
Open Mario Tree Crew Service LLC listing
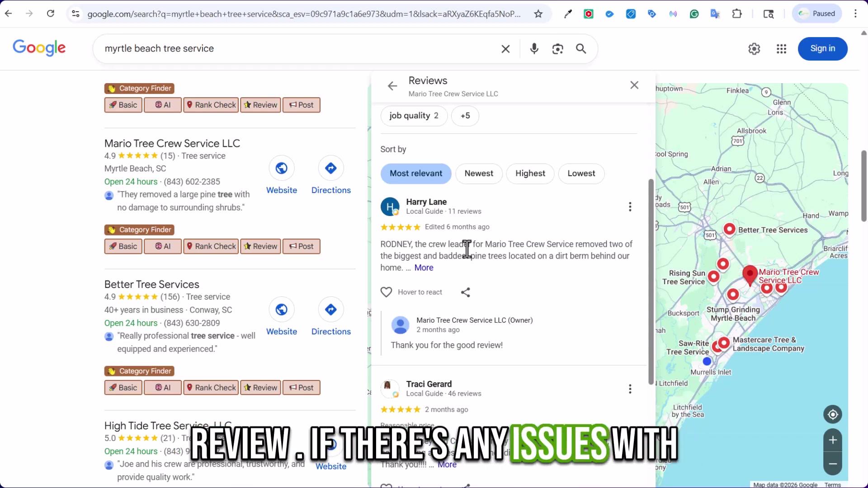[x=172, y=144]
